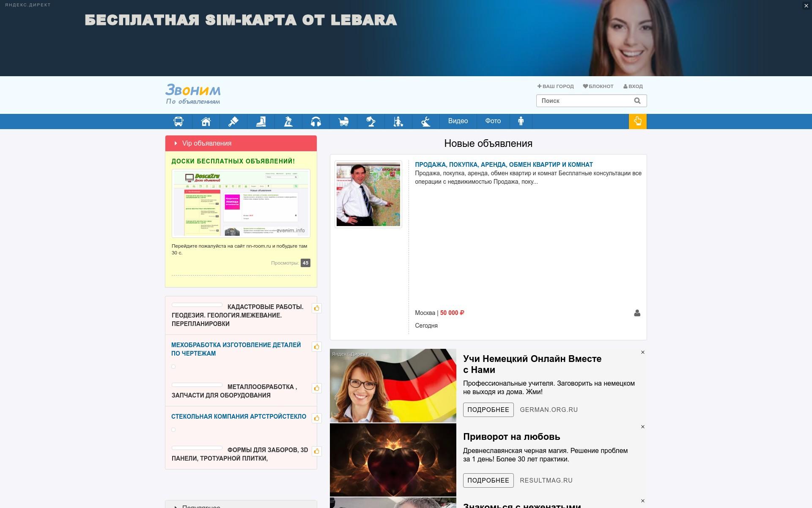Screen dimensions: 812x508
Task: Open the Фото tab
Action: click(493, 121)
